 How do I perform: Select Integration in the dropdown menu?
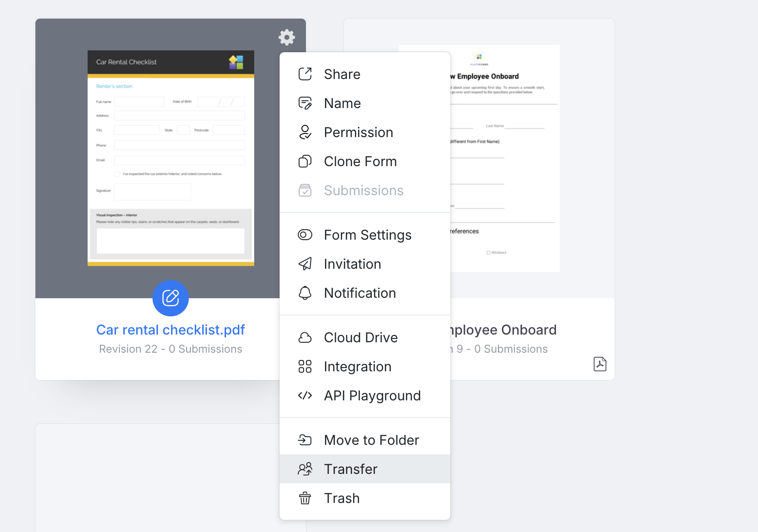click(357, 367)
